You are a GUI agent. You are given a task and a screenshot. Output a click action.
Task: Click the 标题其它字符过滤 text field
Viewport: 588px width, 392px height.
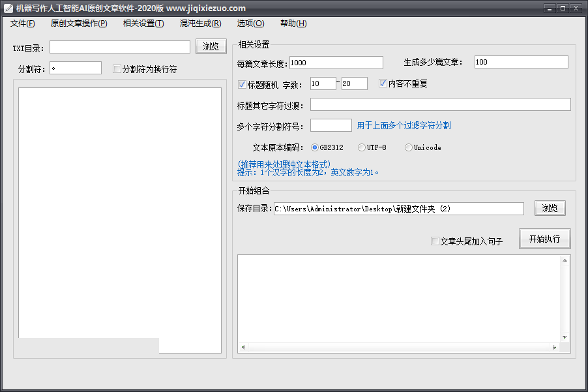pyautogui.click(x=440, y=105)
